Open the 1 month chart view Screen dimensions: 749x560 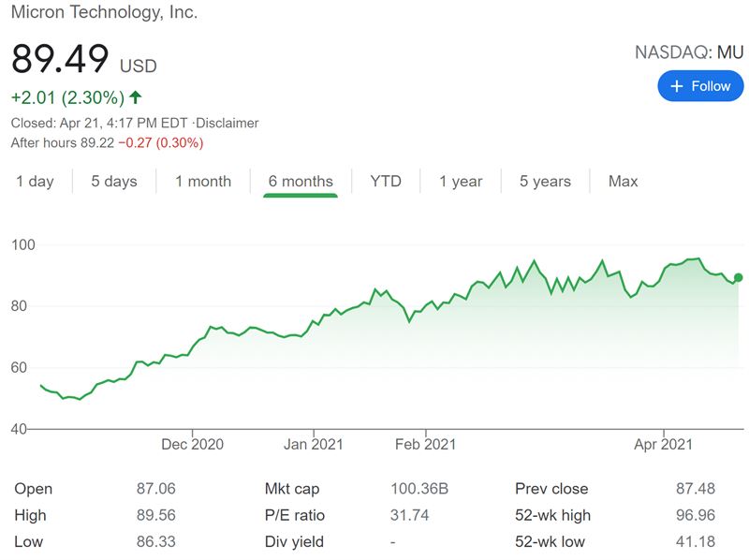(202, 182)
